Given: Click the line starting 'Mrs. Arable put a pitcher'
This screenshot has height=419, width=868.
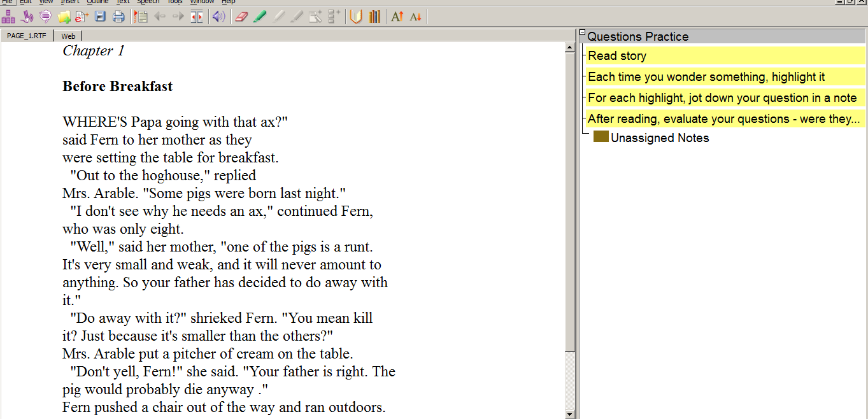Looking at the screenshot, I should [x=208, y=354].
